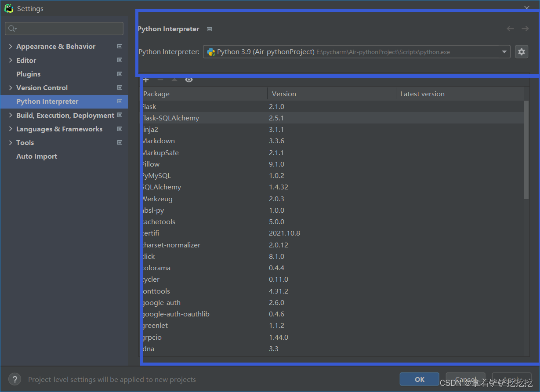540x392 pixels.
Task: Sort by Latest version column header
Action: click(x=460, y=94)
